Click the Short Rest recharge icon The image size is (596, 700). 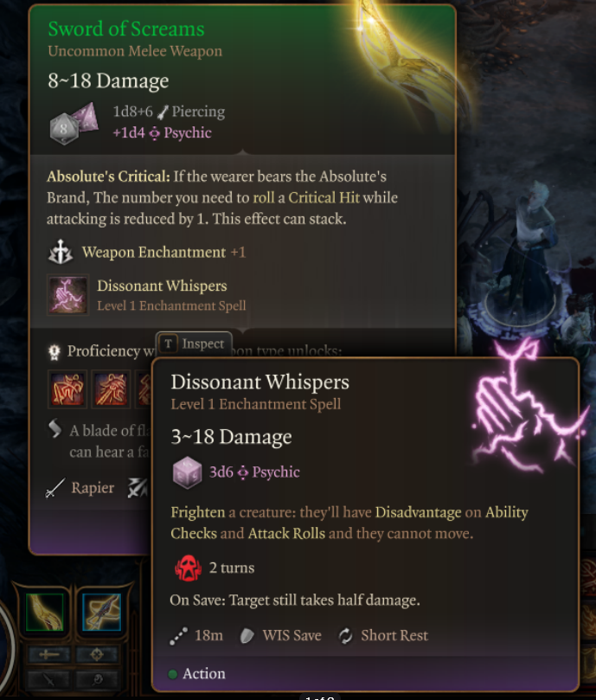(x=345, y=636)
